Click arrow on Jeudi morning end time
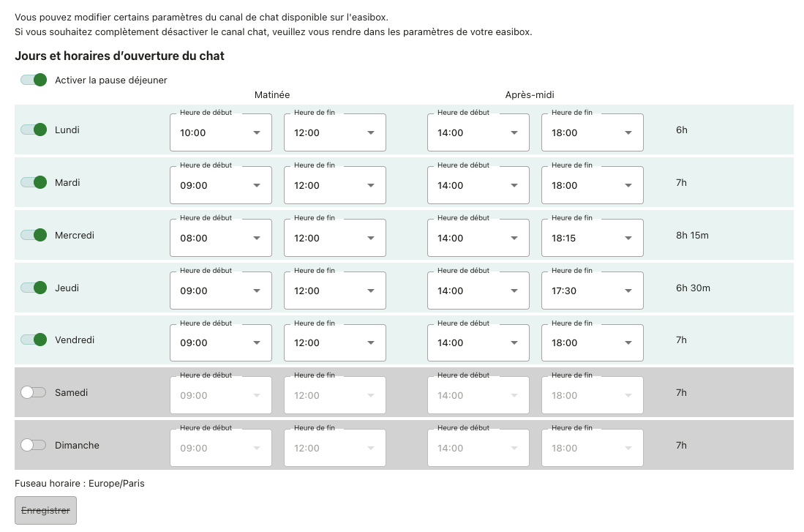This screenshot has height=532, width=804. [x=371, y=291]
